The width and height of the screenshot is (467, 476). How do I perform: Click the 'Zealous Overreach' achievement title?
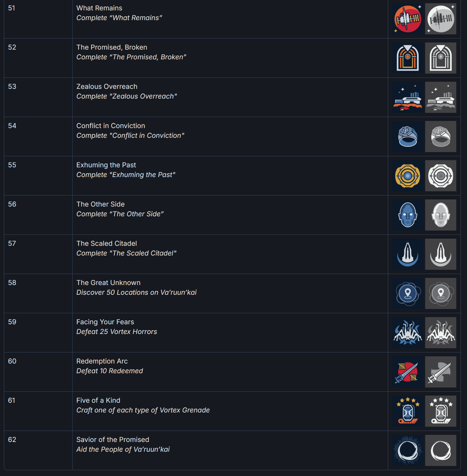(x=107, y=87)
